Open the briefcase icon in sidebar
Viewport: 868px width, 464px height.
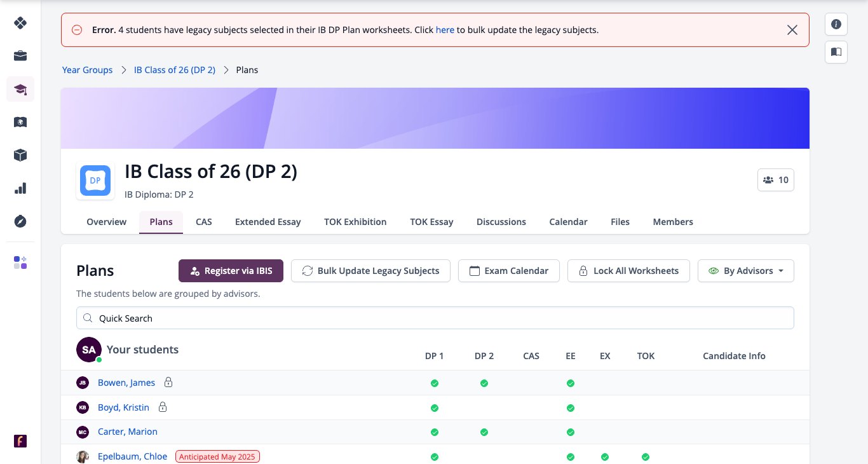tap(20, 56)
